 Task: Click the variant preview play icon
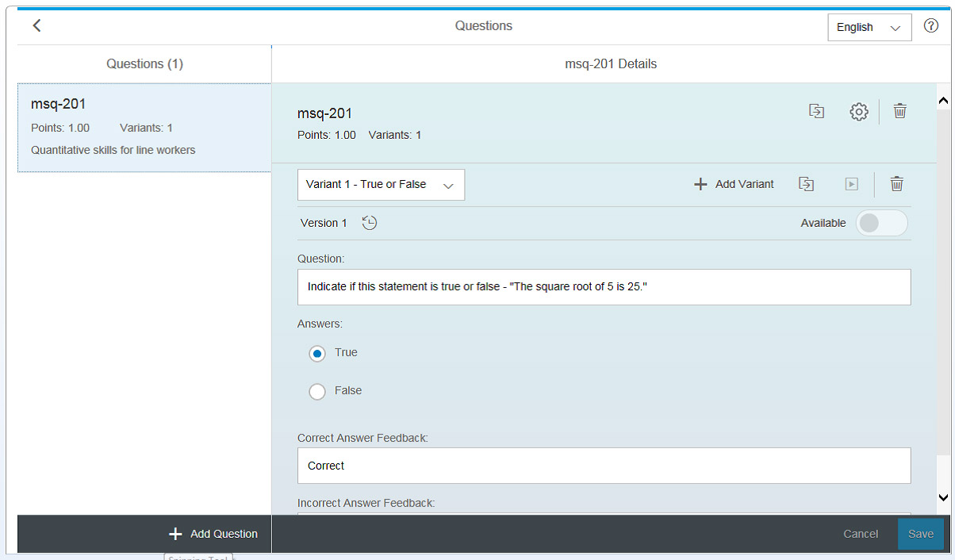pyautogui.click(x=851, y=184)
